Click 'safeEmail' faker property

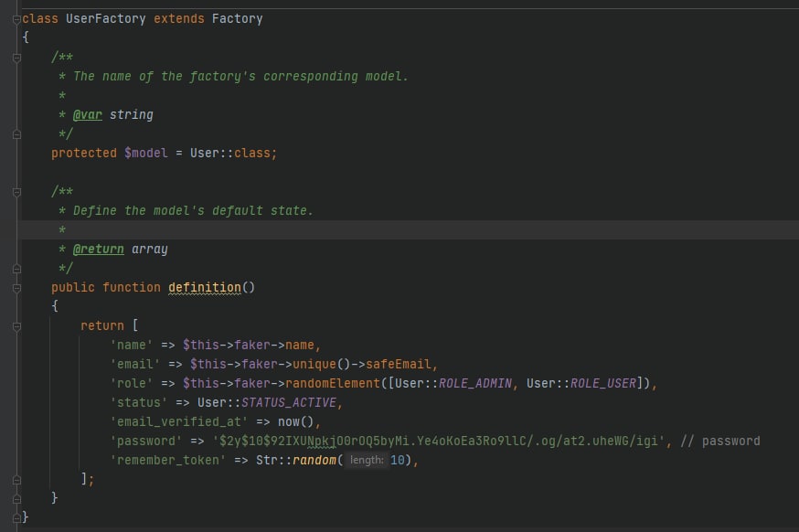pyautogui.click(x=399, y=365)
